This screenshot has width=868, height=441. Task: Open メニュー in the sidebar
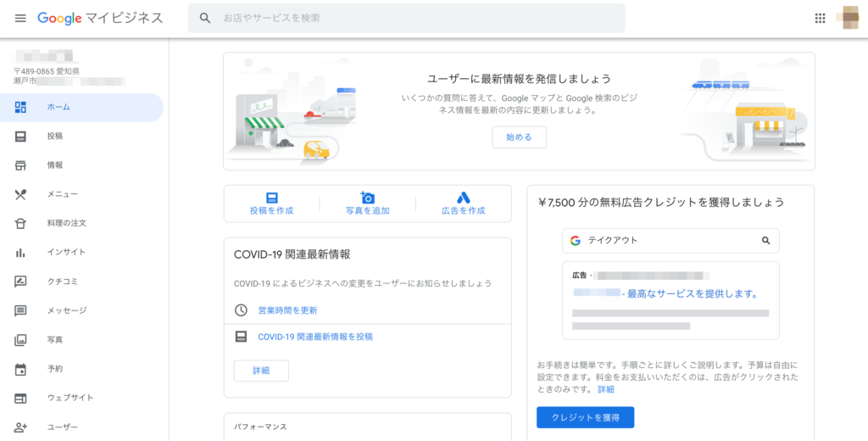82,194
